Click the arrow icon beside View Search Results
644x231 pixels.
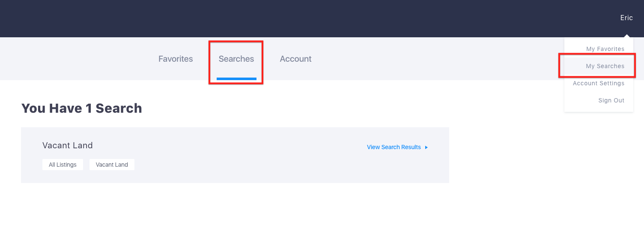click(x=426, y=147)
